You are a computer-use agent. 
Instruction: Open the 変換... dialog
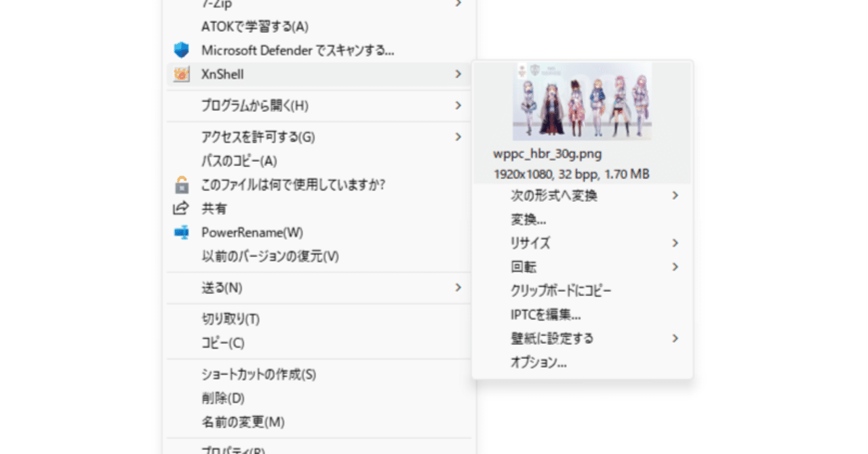(x=529, y=220)
